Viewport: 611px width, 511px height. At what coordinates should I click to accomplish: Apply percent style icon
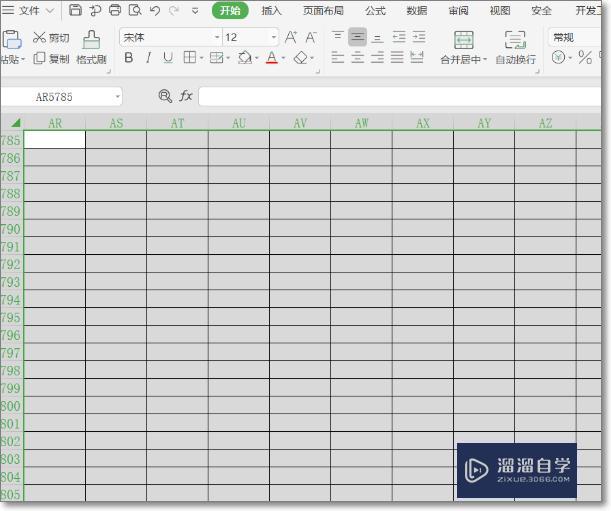(585, 58)
